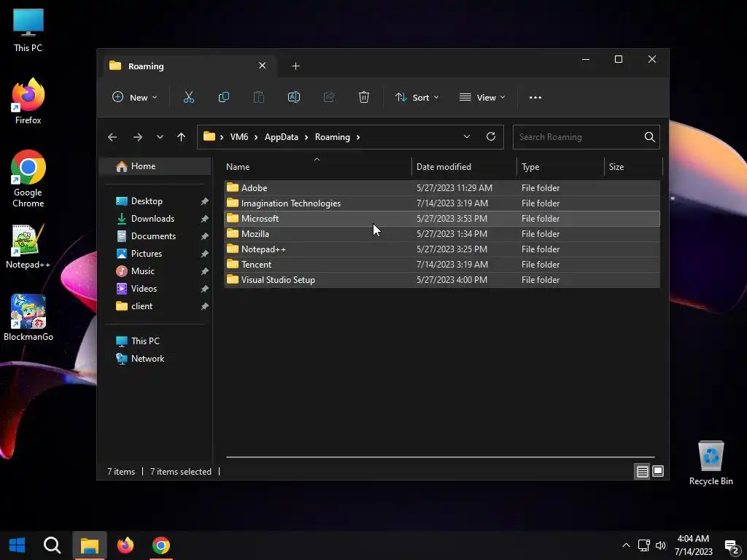Viewport: 747px width, 560px height.
Task: Open the Notepad++ desktop shortcut
Action: (x=28, y=246)
